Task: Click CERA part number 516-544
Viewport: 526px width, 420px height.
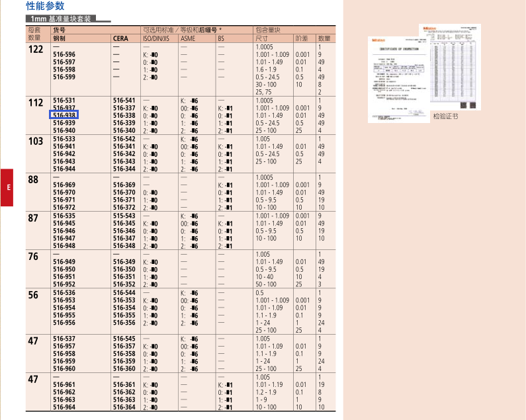Action: [x=124, y=292]
